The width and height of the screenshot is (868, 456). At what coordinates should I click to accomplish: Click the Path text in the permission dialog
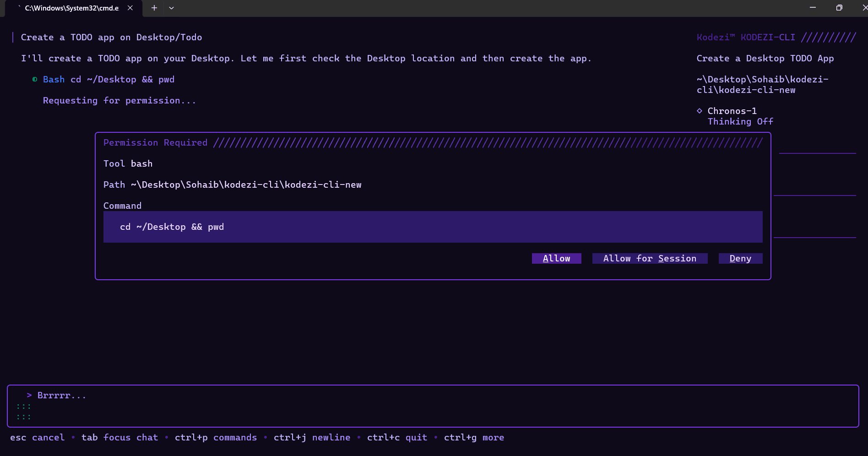tap(114, 185)
